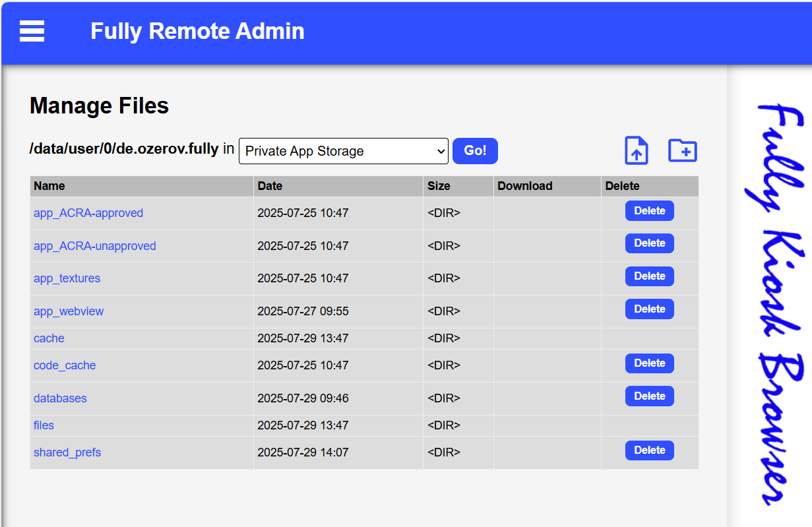Delete the shared_prefs folder

click(x=650, y=450)
